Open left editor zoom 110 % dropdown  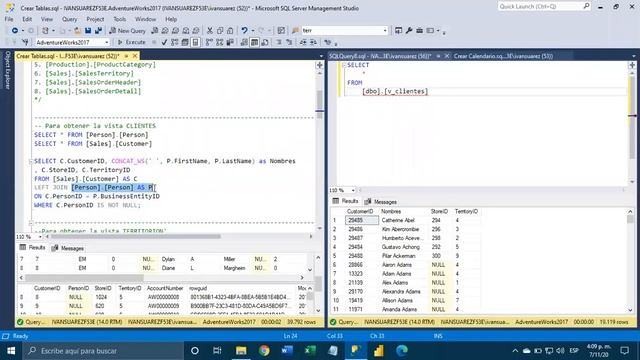(40, 237)
